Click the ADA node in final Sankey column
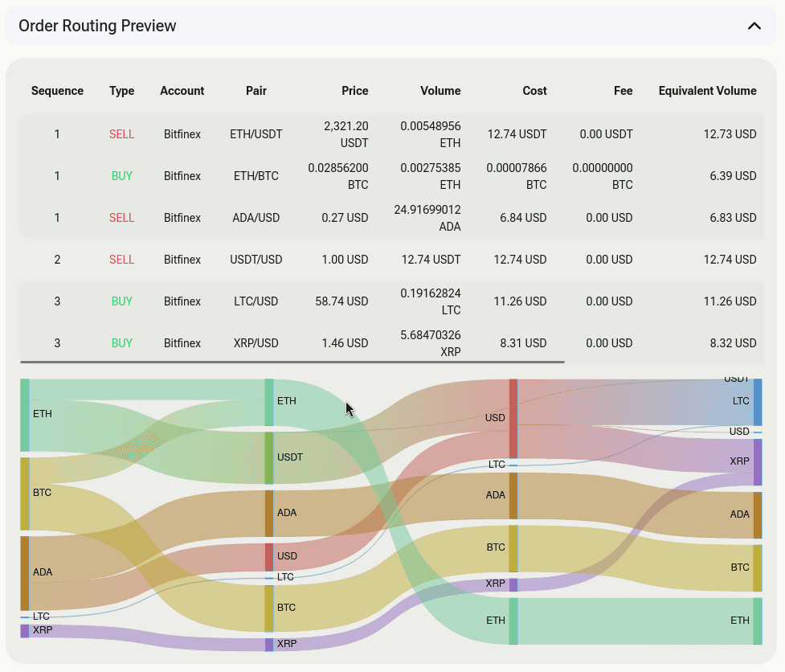The image size is (785, 672). pos(758,515)
